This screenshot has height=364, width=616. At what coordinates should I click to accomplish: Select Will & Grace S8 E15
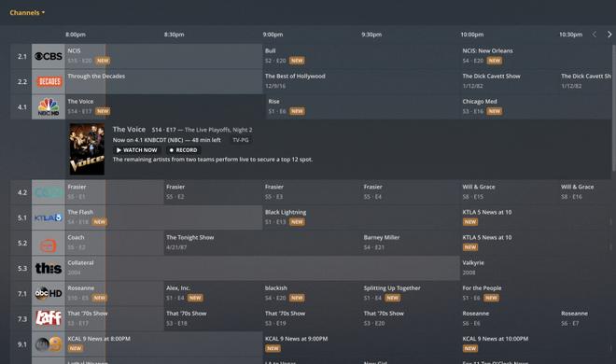click(x=510, y=192)
